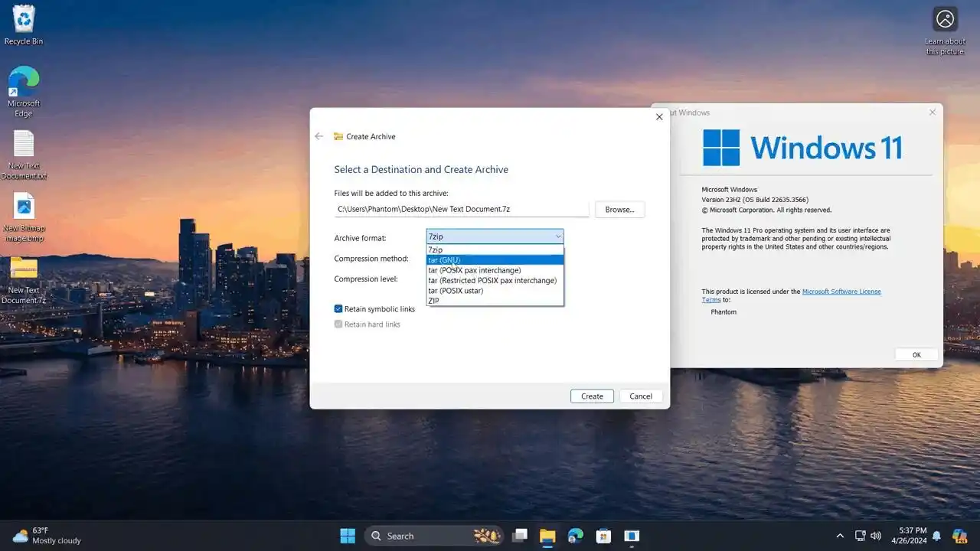
Task: Open Microsoft Store from the taskbar
Action: pyautogui.click(x=603, y=536)
